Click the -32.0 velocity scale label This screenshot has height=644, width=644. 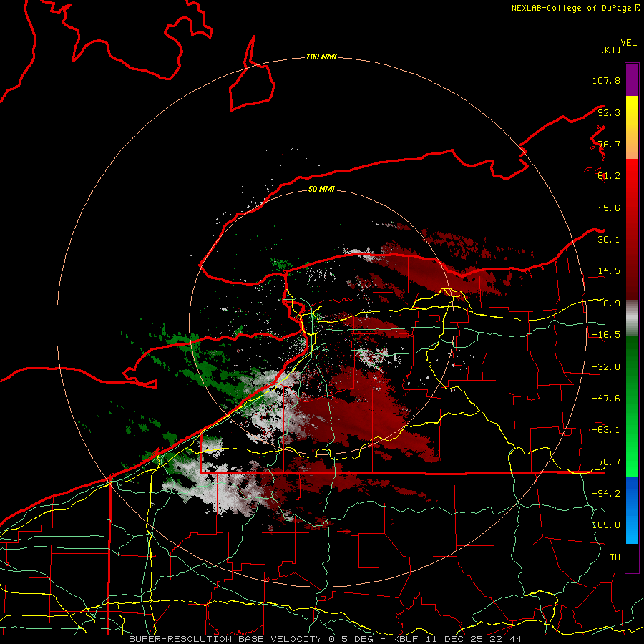[x=606, y=367]
